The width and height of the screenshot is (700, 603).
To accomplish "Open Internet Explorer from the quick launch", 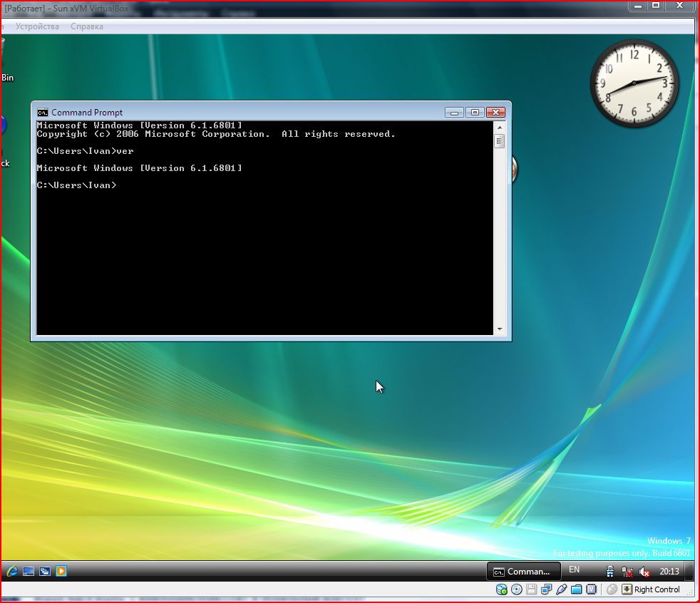I will [12, 571].
